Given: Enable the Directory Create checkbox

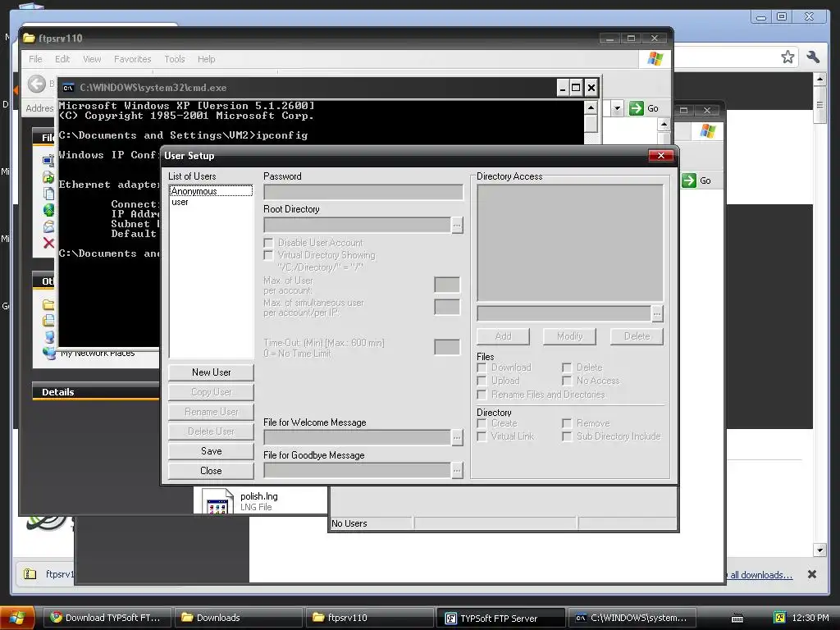Looking at the screenshot, I should 482,423.
